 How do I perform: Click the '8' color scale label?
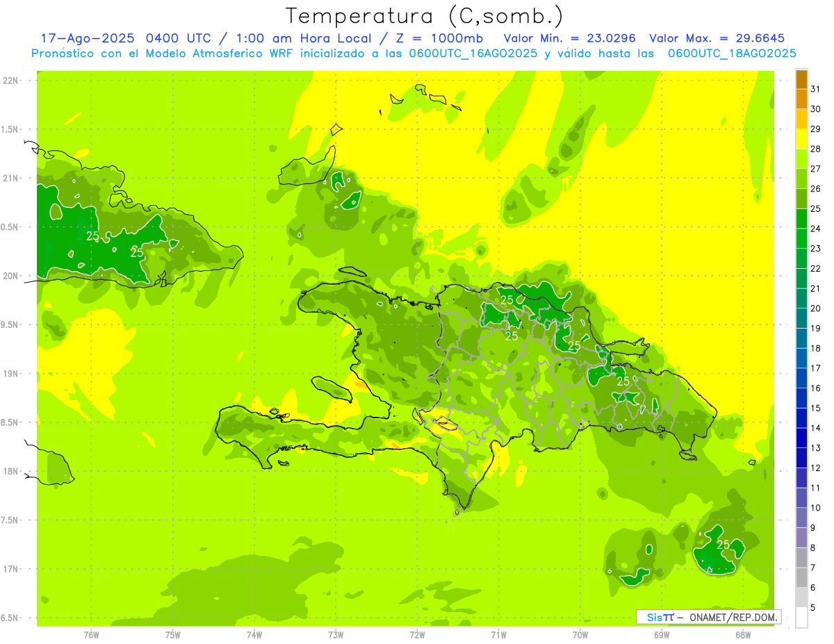[x=813, y=548]
